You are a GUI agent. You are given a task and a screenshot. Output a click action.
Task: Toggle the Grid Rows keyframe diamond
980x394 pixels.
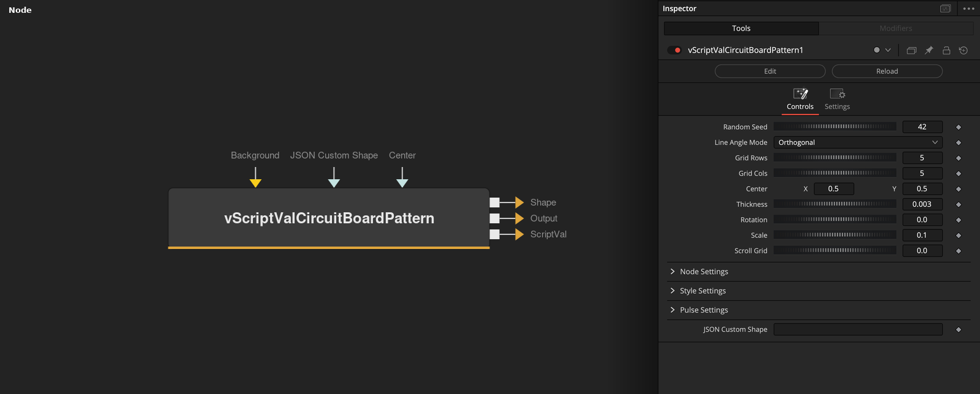[x=959, y=158]
